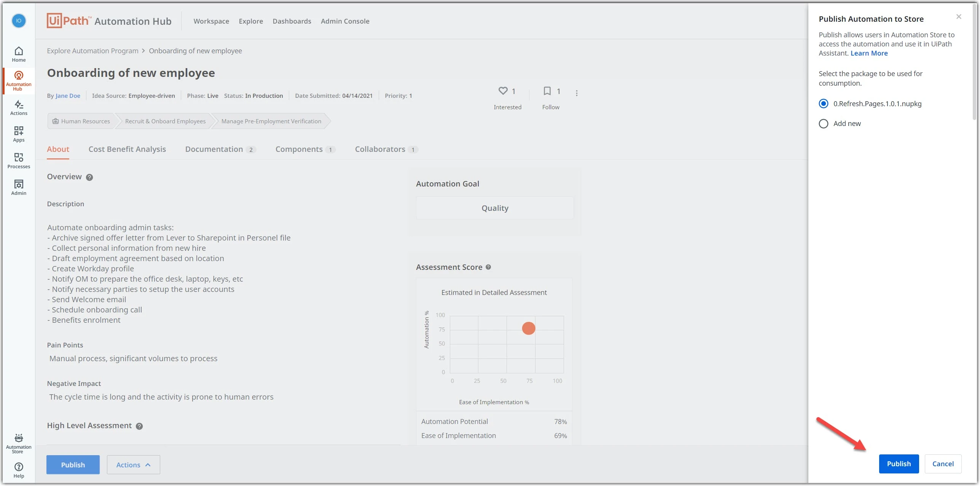Show help for Overview section

(x=89, y=177)
